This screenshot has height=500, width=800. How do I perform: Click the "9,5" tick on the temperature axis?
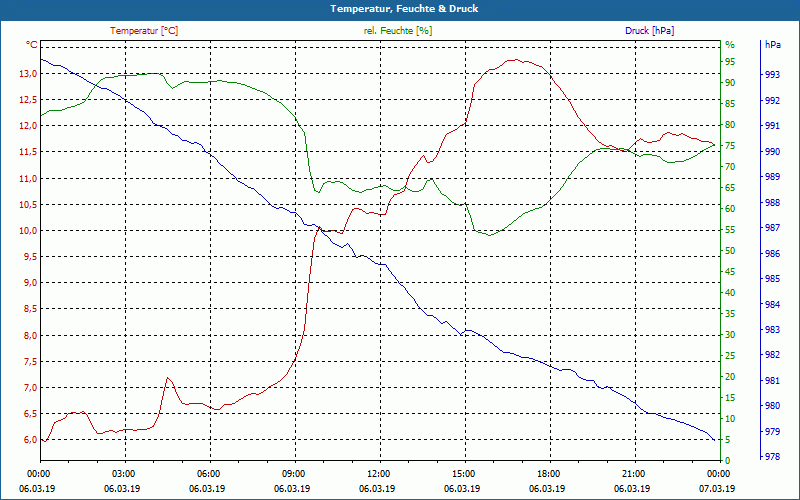click(30, 257)
